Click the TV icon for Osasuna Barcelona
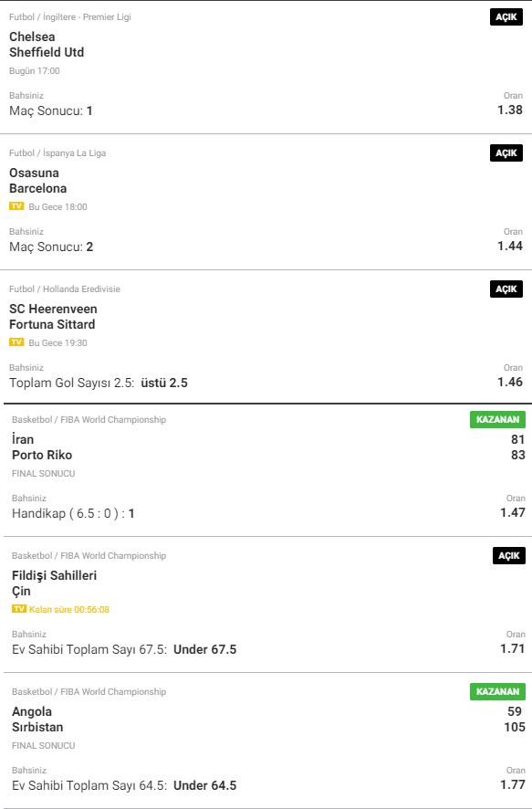Image resolution: width=532 pixels, height=809 pixels. 16,206
